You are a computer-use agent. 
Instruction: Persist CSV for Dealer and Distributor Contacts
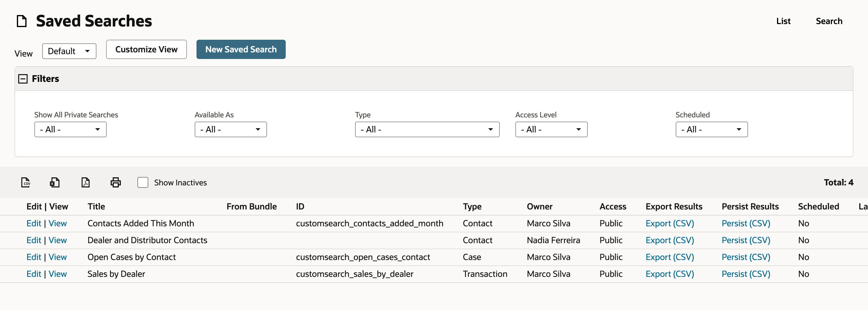click(x=746, y=240)
